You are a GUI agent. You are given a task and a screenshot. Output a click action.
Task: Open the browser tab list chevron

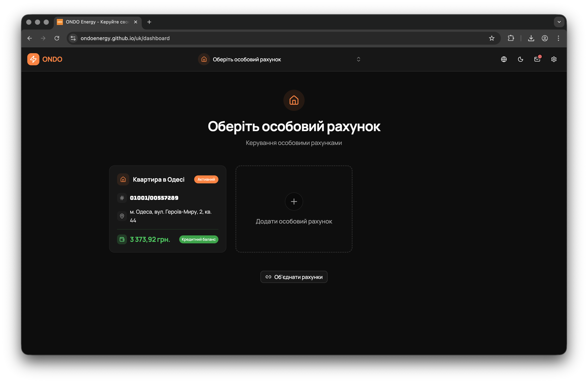[559, 22]
